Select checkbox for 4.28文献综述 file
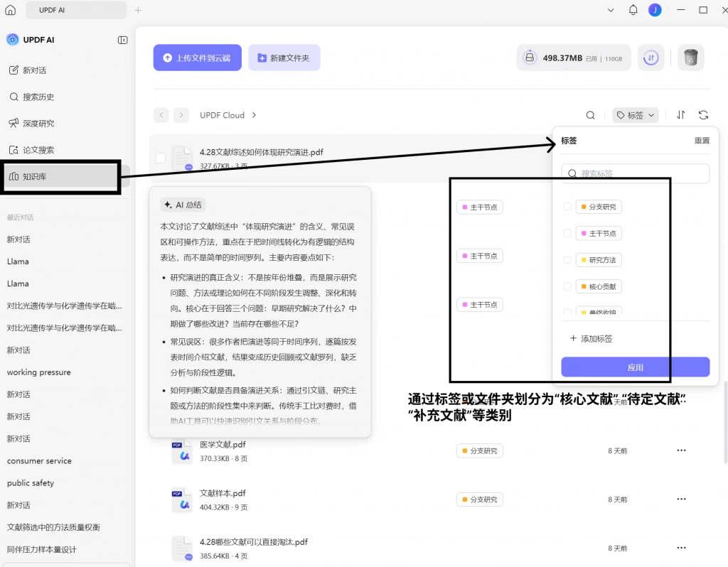 click(x=161, y=158)
